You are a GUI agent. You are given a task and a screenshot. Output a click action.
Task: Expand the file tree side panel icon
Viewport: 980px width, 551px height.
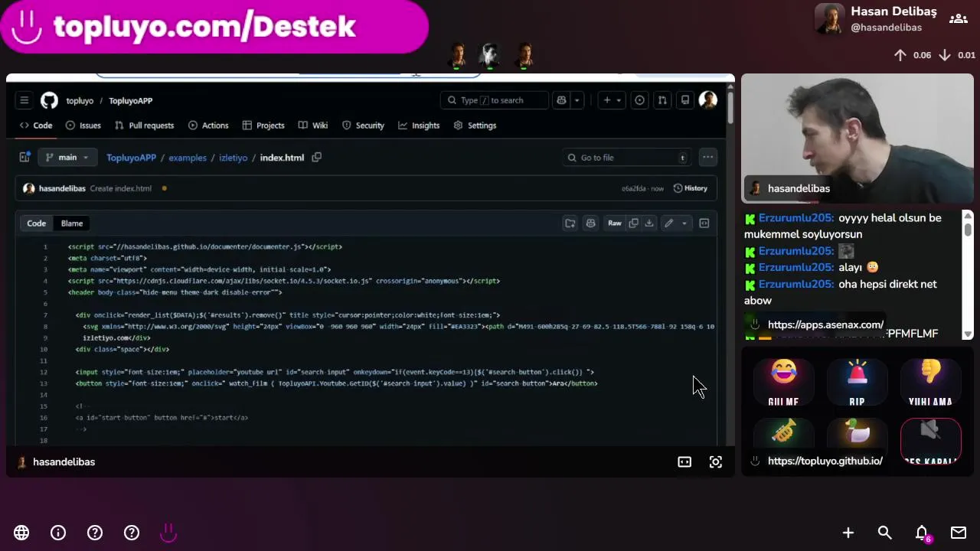24,158
